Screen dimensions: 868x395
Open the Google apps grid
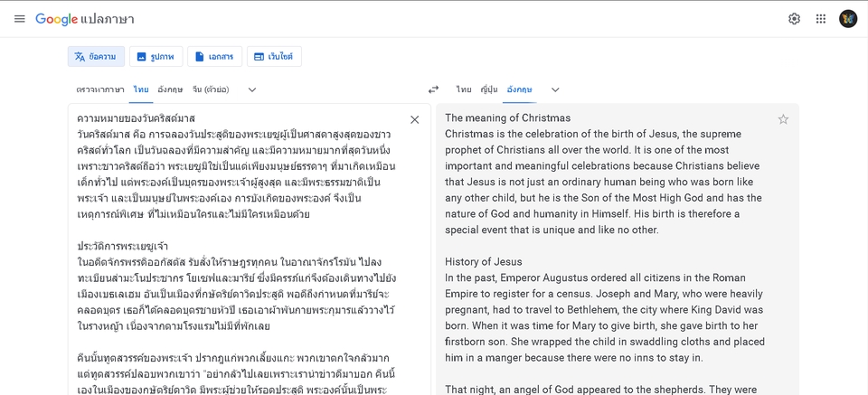[x=821, y=19]
